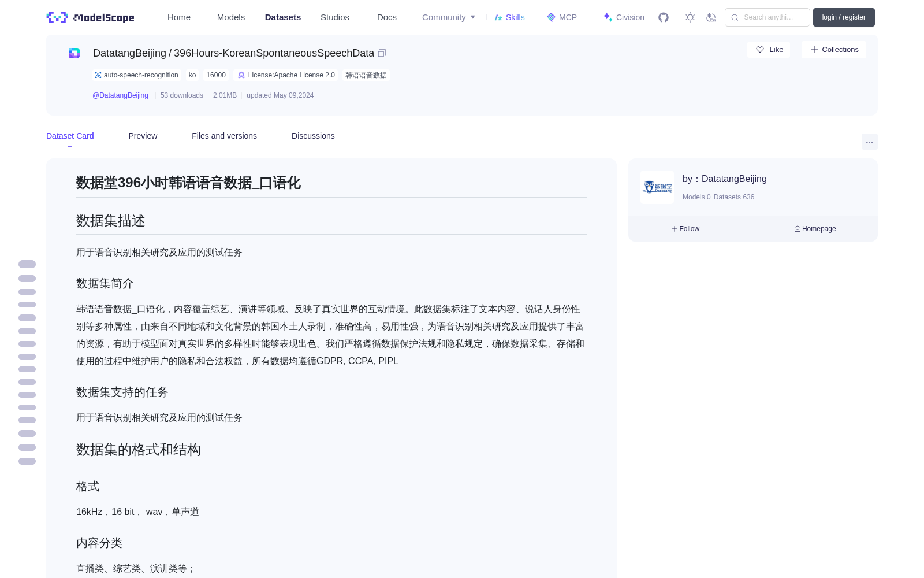Add dataset to Collections
This screenshot has height=578, width=924.
tap(834, 50)
